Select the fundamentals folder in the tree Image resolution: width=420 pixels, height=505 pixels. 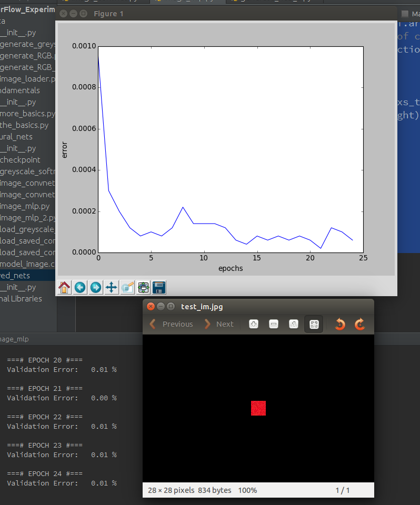pos(20,90)
